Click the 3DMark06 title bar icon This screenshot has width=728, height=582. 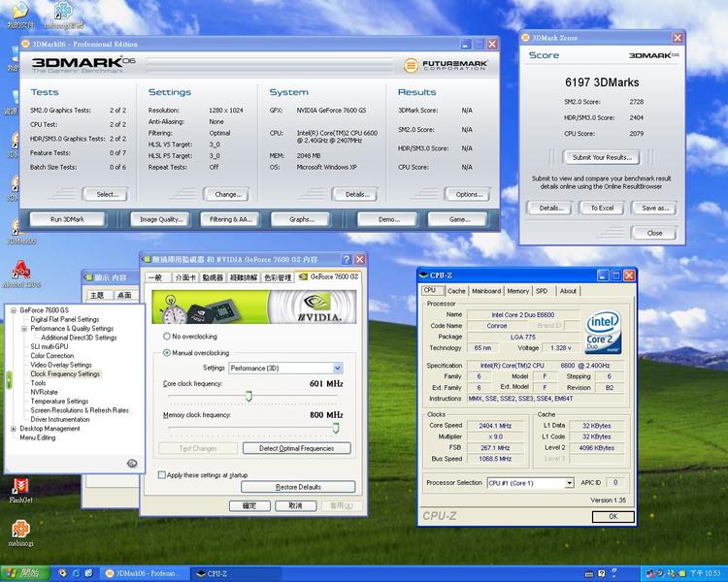coord(25,44)
